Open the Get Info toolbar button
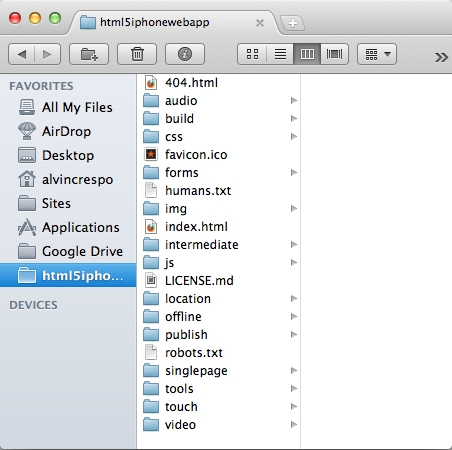 (x=185, y=54)
